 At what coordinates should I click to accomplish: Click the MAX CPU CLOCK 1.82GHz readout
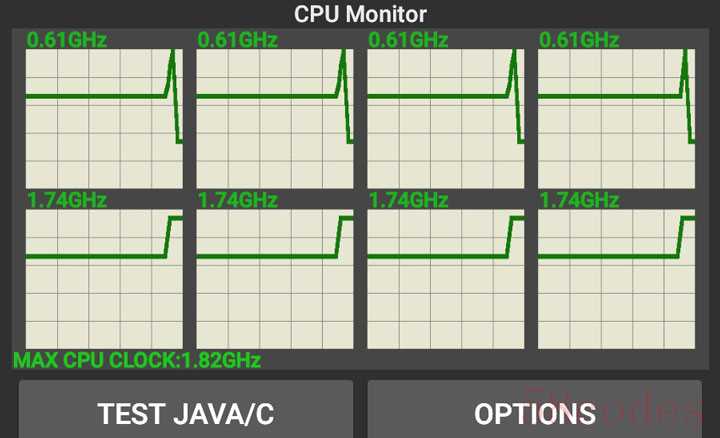tap(137, 360)
